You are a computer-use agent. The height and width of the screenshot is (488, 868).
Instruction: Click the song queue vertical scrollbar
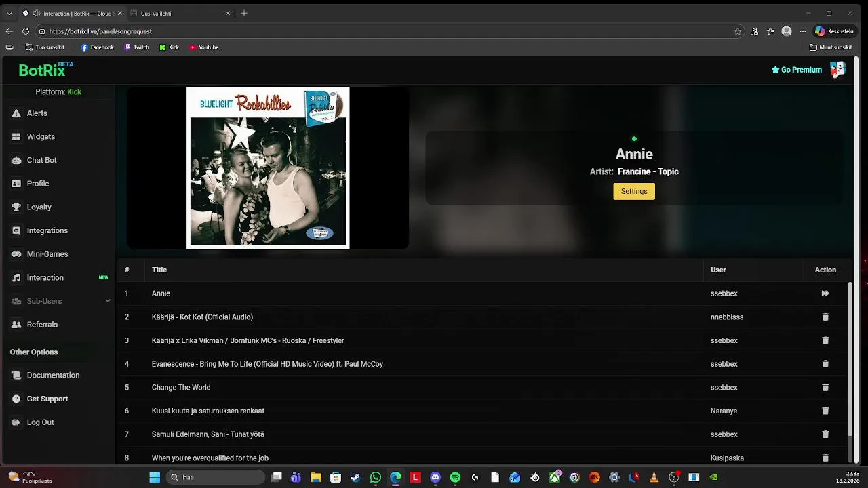pyautogui.click(x=850, y=359)
